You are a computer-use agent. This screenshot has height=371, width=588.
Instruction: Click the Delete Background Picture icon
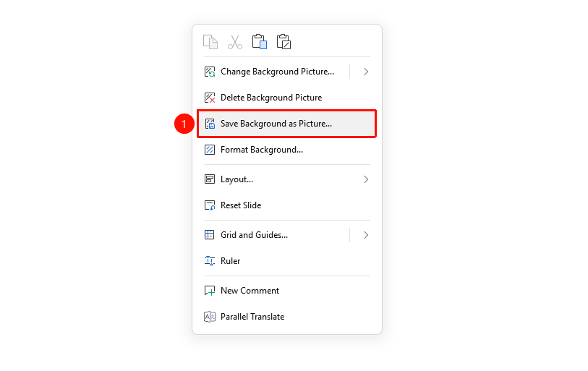[x=210, y=98]
